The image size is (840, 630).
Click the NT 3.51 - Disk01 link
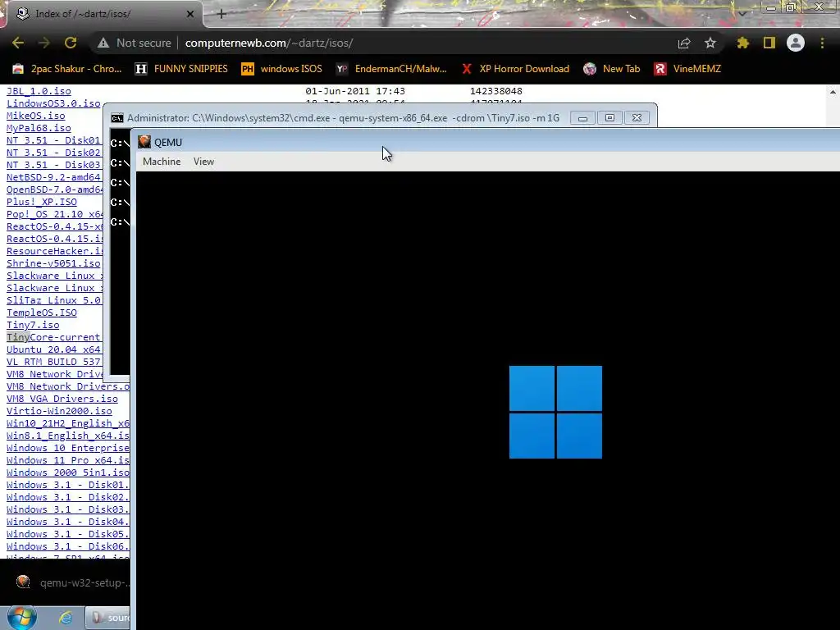(53, 140)
